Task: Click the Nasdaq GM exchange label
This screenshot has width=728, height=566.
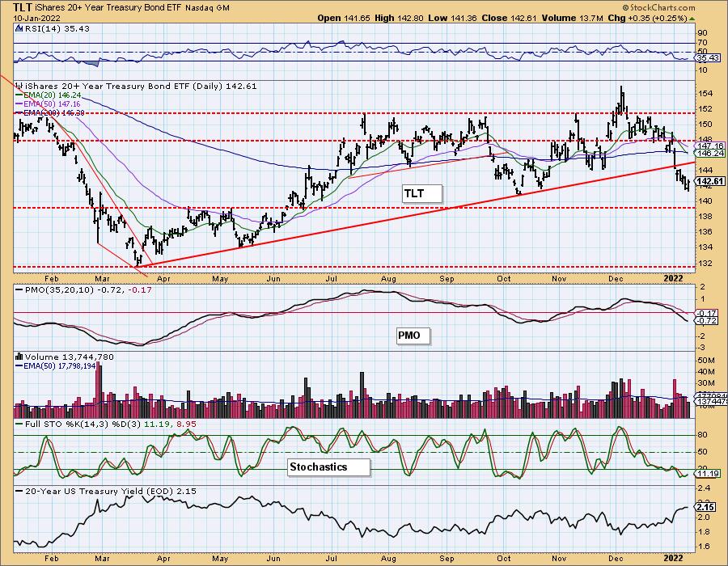Action: tap(207, 8)
